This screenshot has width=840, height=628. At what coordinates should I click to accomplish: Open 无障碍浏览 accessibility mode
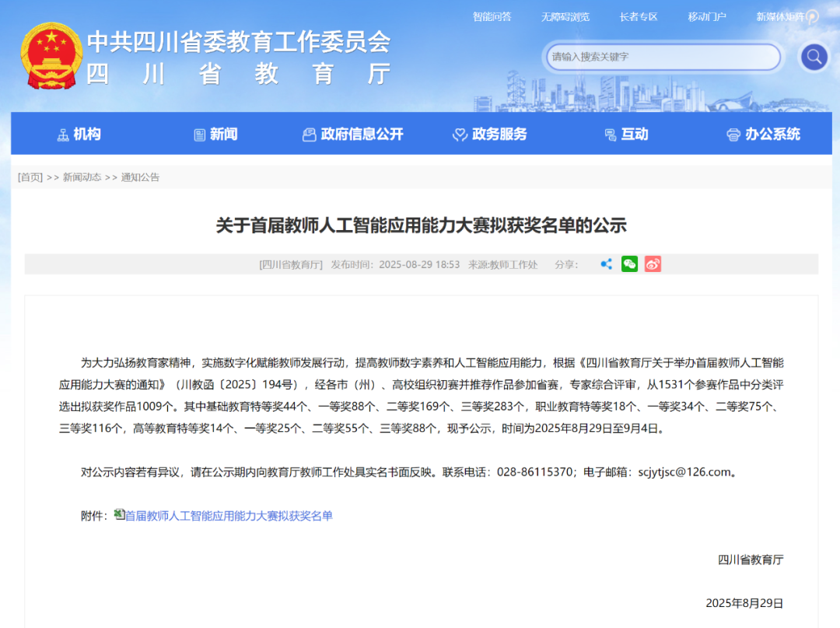[x=565, y=16]
